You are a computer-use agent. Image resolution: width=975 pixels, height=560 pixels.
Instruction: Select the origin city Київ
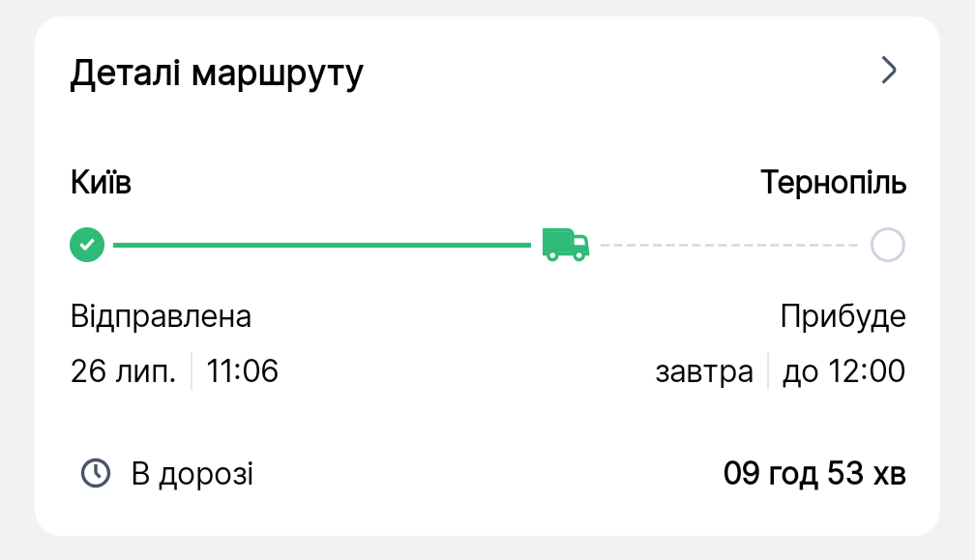pos(101,182)
